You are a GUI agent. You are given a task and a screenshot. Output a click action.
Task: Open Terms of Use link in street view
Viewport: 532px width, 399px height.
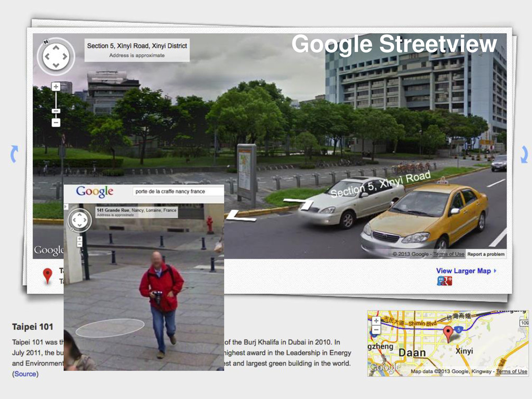(x=448, y=254)
